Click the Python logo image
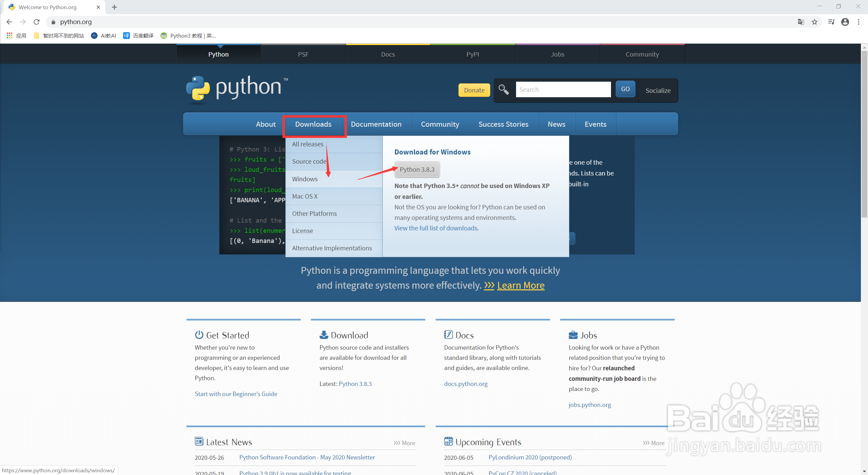The height and width of the screenshot is (475, 868). (237, 89)
